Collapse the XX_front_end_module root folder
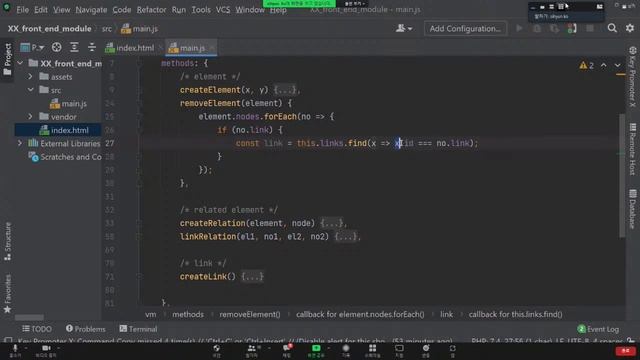The image size is (640, 360). (x=20, y=63)
